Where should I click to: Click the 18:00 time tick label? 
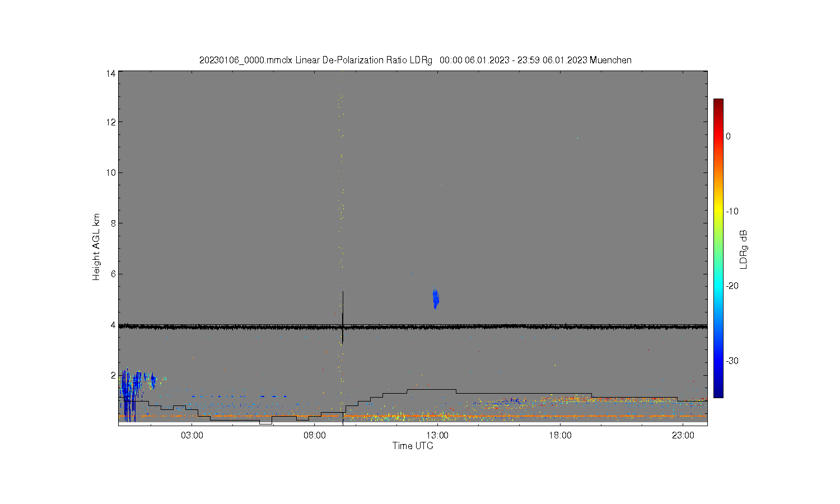(560, 436)
